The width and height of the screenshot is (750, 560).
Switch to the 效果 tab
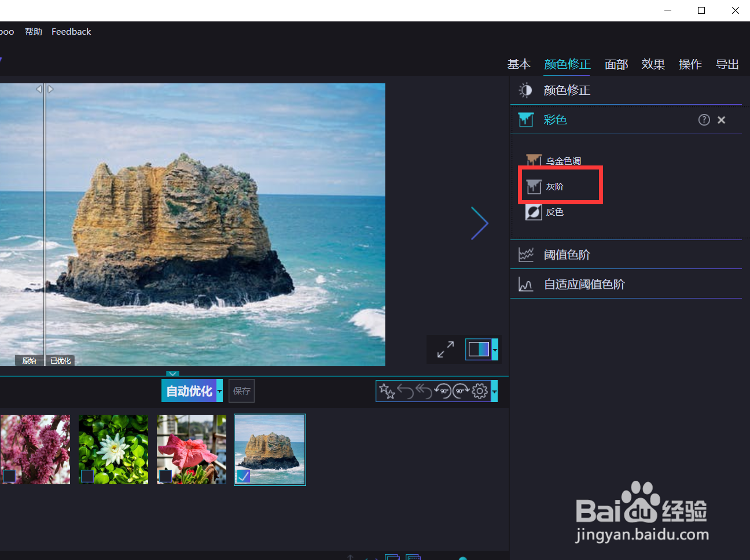point(653,64)
